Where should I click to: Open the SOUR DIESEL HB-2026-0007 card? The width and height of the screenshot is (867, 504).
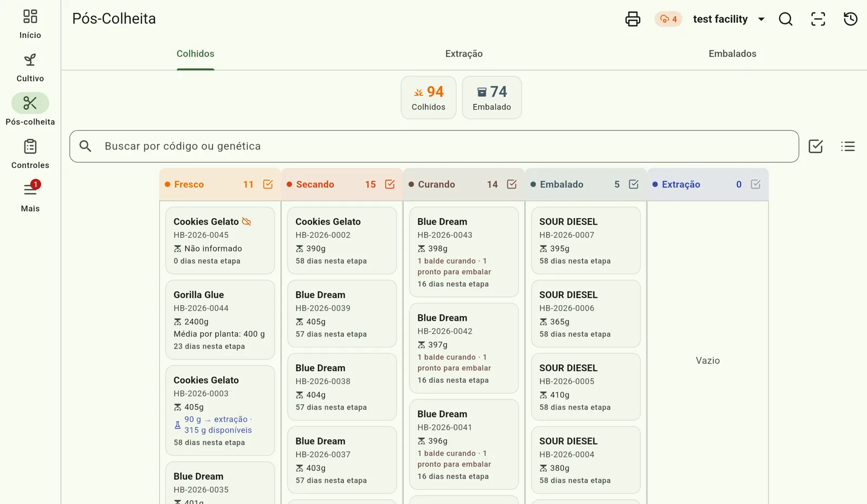pyautogui.click(x=586, y=241)
